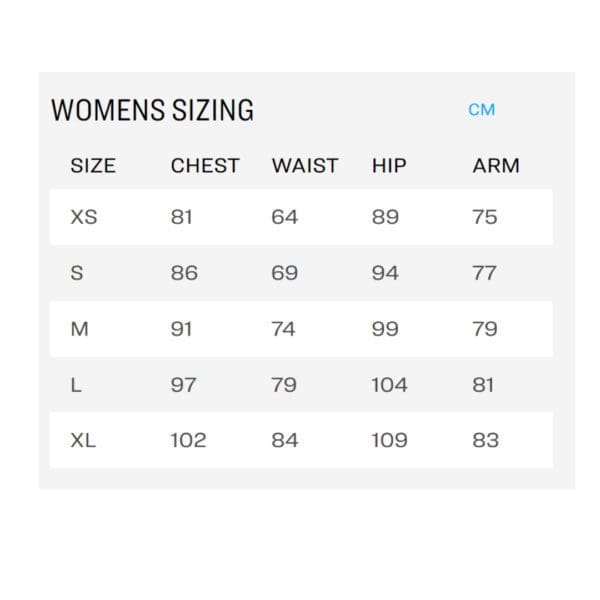Select the M size row label
600x600 pixels.
pyautogui.click(x=80, y=329)
